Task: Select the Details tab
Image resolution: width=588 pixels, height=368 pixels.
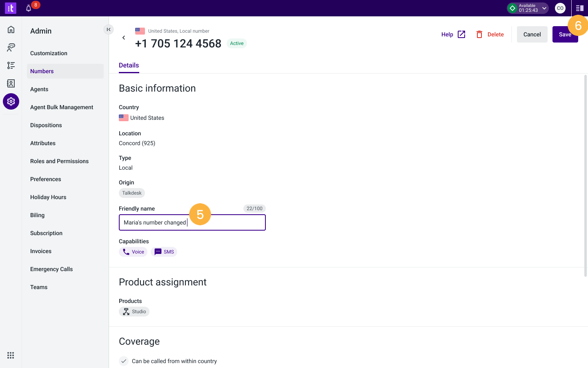Action: pos(129,65)
